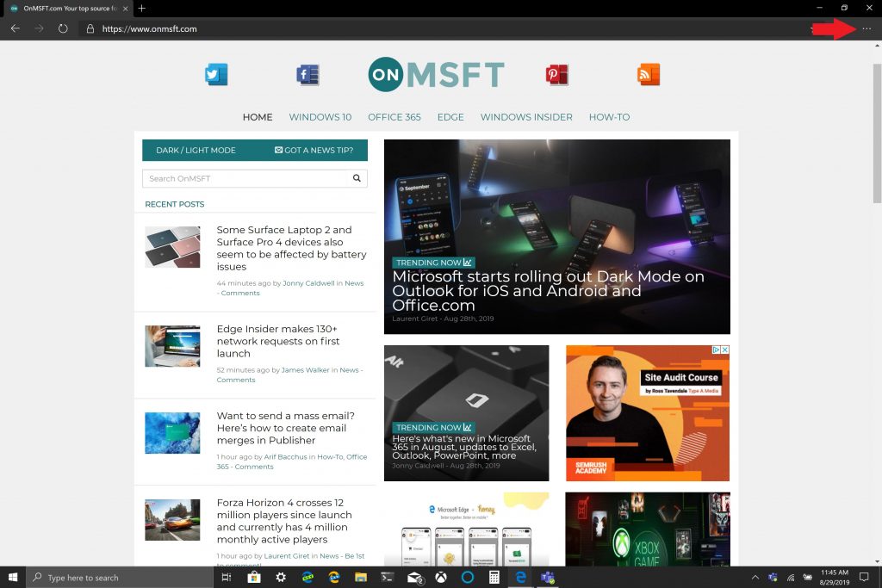882x588 pixels.
Task: Open author Laurent Giret link under Forza post
Action: tap(286, 556)
